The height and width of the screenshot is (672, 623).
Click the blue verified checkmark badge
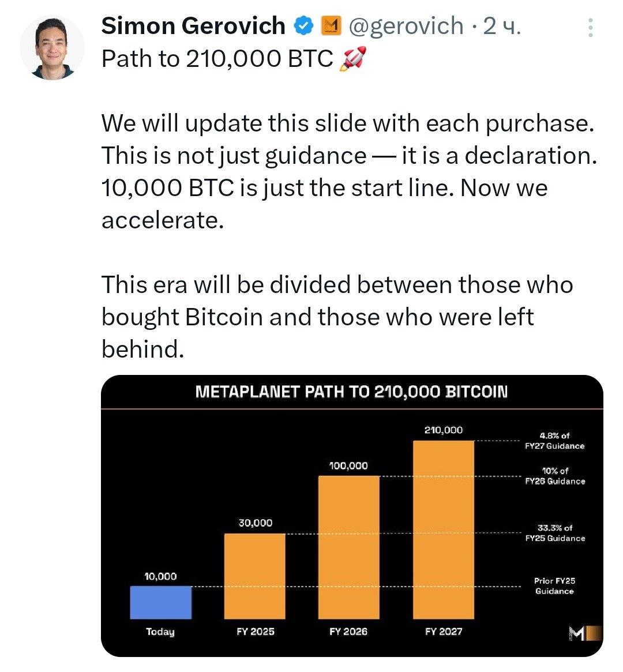(303, 26)
